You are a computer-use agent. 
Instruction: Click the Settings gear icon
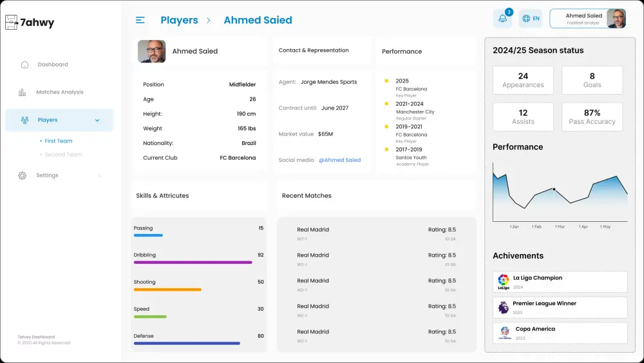point(22,175)
